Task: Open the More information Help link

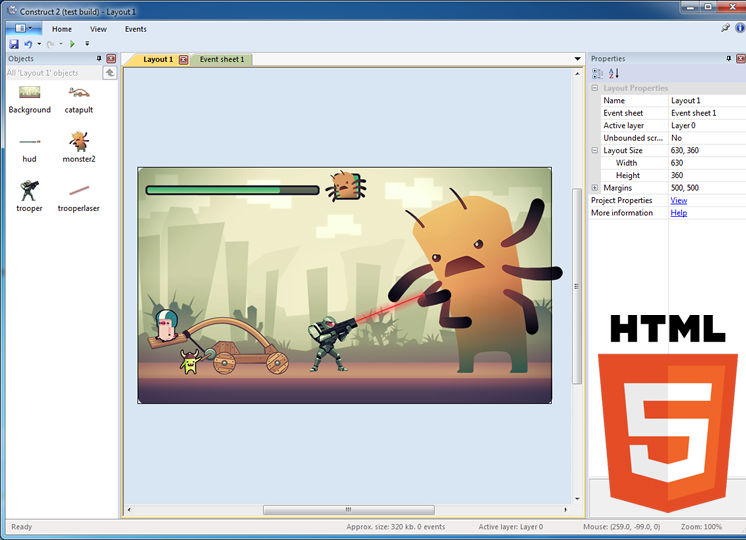Action: point(678,213)
